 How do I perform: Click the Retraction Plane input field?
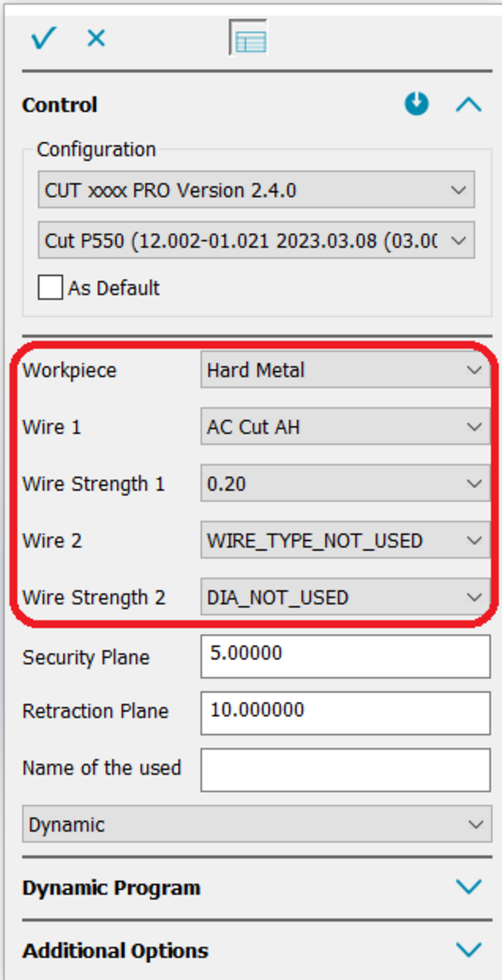pos(345,712)
